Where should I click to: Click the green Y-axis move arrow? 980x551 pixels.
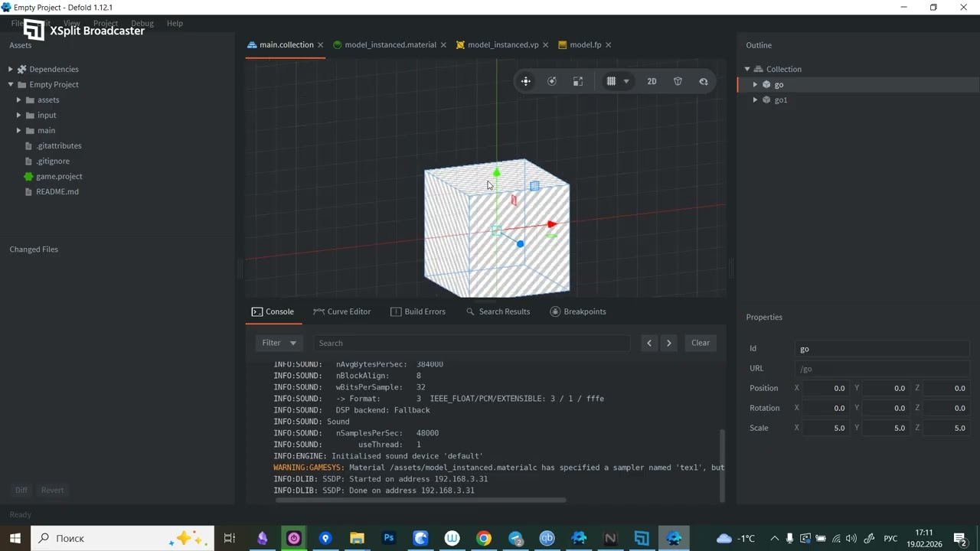click(x=497, y=173)
